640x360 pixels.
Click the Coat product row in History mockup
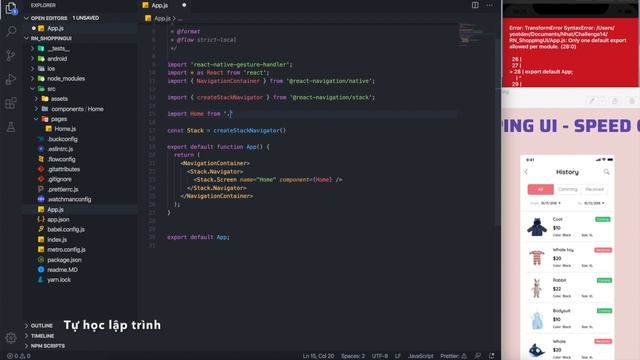[x=568, y=227]
